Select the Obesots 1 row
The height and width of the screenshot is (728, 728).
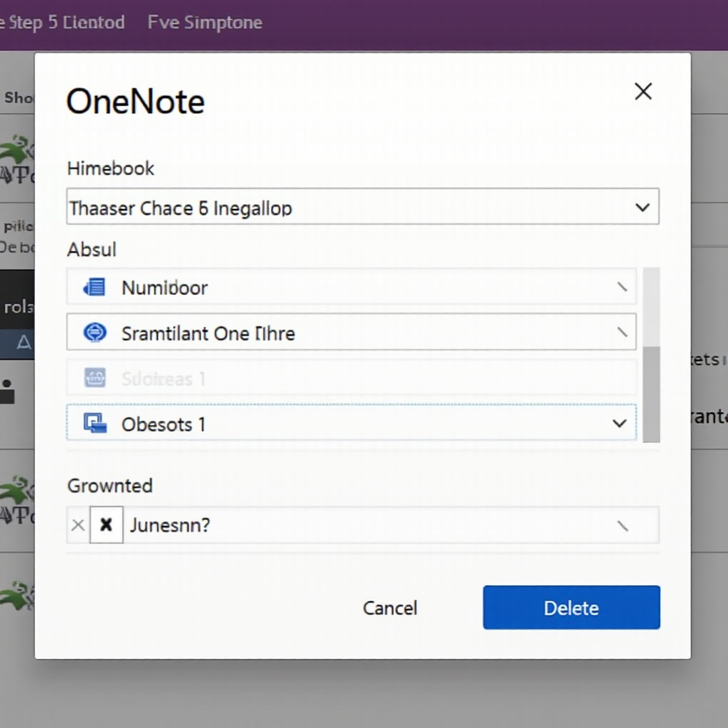(351, 422)
